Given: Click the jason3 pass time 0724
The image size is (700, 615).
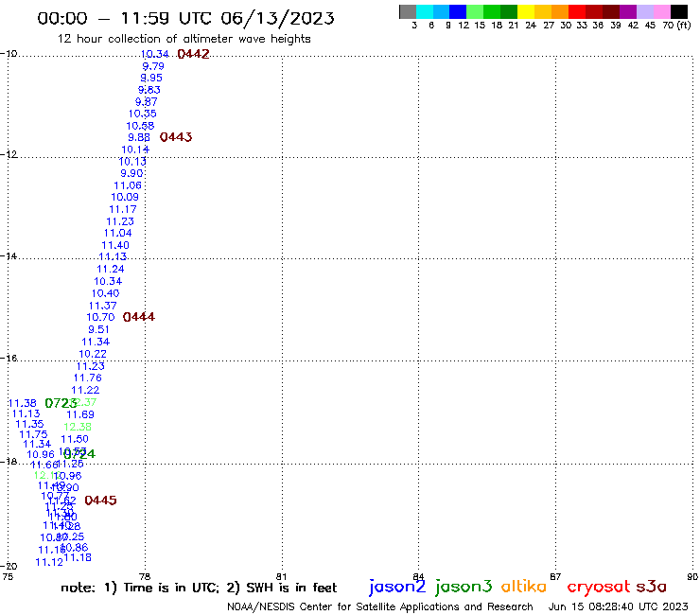Looking at the screenshot, I should point(79,454).
